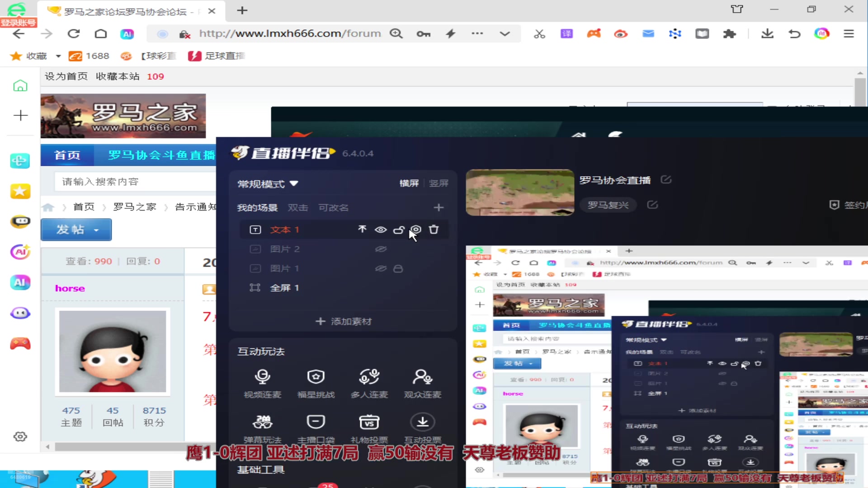Open the 1688 bookmark
This screenshot has height=488, width=868.
[x=89, y=56]
